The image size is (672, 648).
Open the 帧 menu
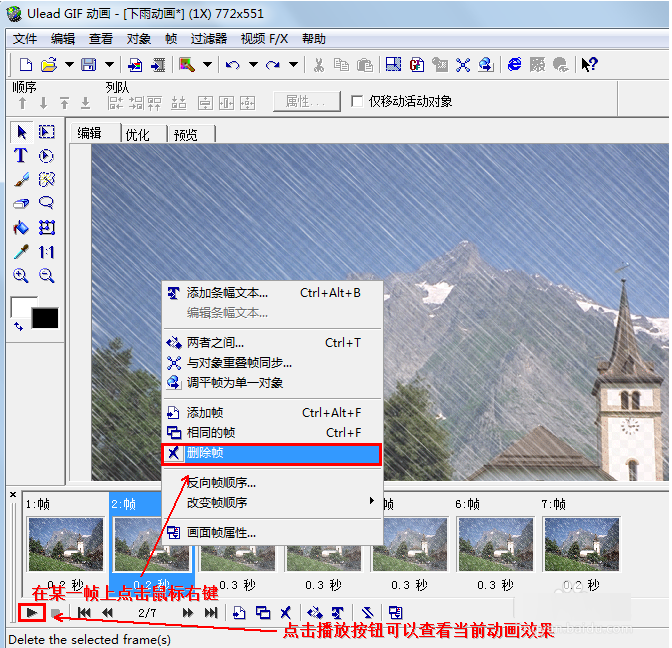(171, 39)
